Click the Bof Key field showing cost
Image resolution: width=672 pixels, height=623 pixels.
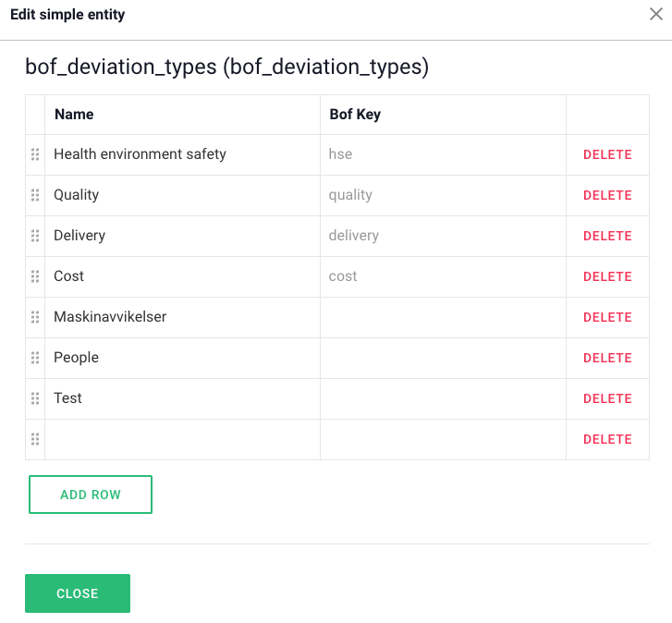[x=442, y=276]
